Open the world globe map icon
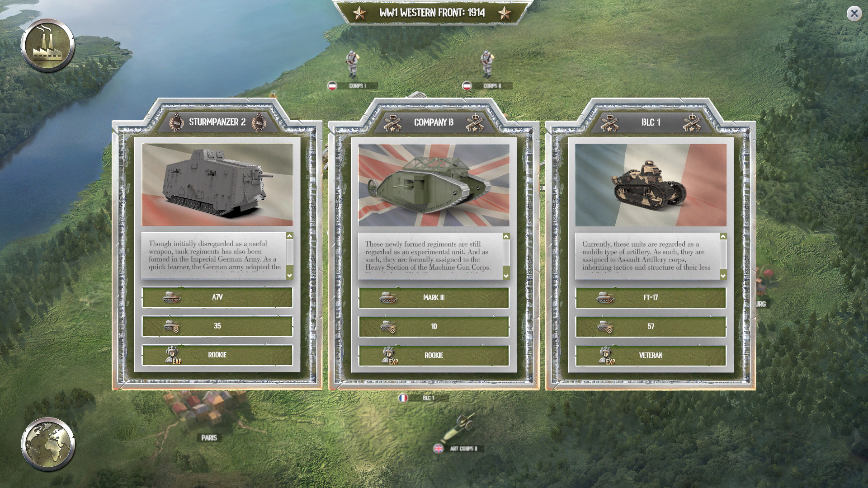Image resolution: width=868 pixels, height=488 pixels. (x=48, y=444)
